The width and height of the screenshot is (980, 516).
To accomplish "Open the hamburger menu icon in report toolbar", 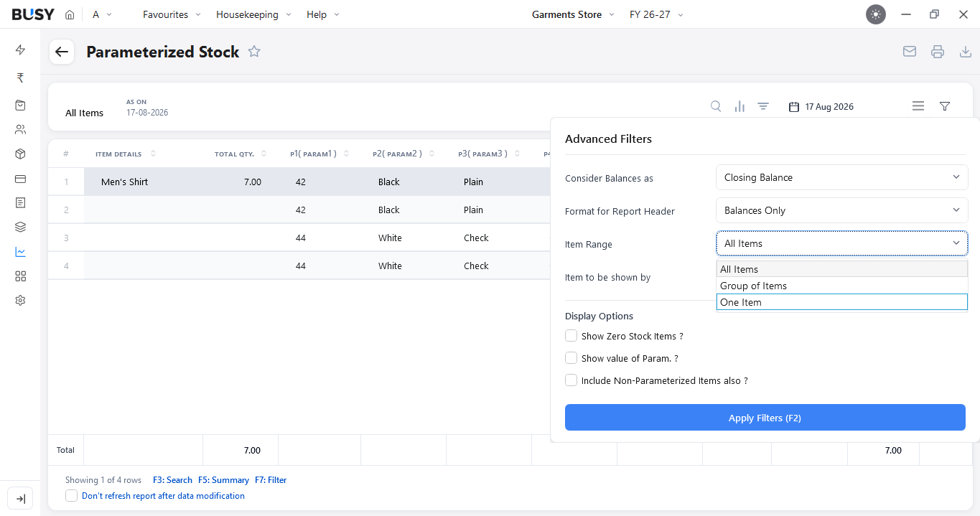I will pyautogui.click(x=918, y=106).
